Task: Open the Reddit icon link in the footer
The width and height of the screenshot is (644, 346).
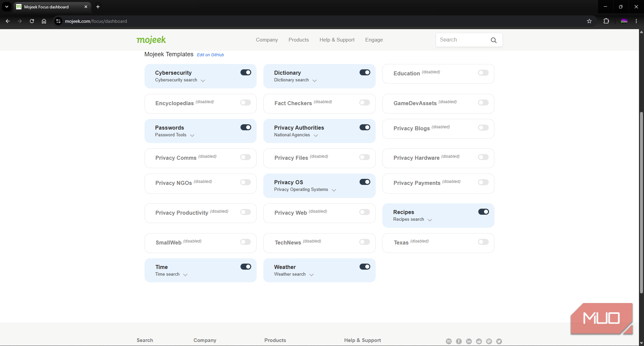Action: [479, 341]
